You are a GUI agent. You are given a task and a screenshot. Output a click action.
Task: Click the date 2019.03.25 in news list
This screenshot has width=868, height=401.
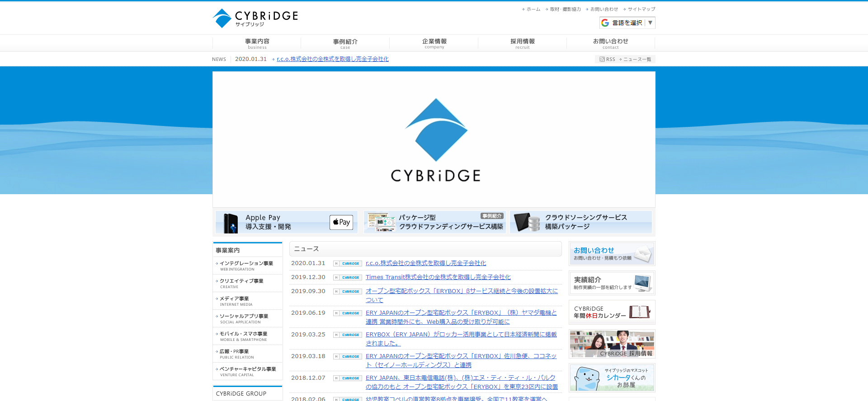point(308,335)
